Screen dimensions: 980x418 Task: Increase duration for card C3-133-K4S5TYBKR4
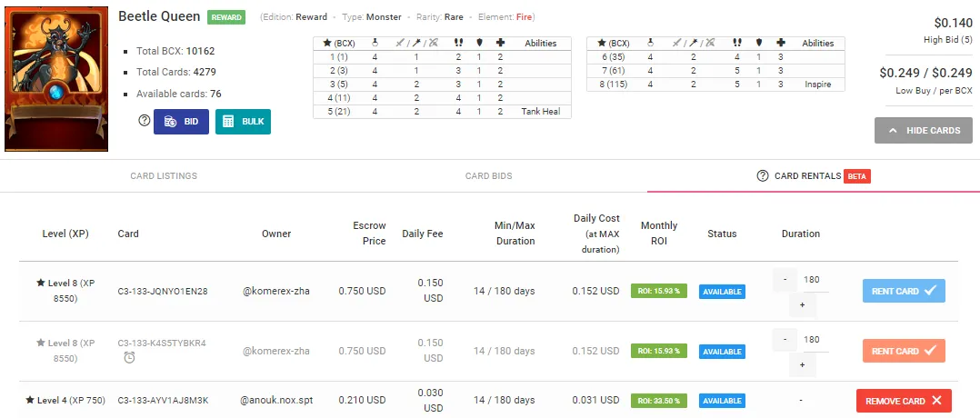coord(803,364)
